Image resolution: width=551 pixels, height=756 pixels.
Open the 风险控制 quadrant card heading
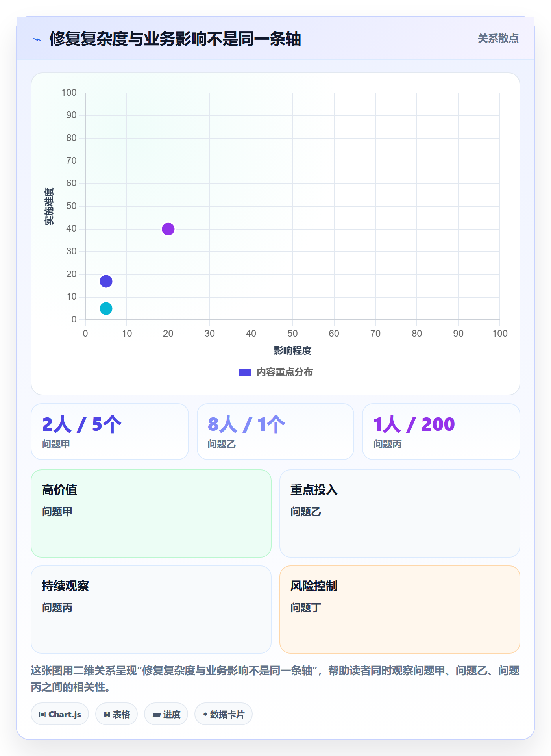(314, 586)
